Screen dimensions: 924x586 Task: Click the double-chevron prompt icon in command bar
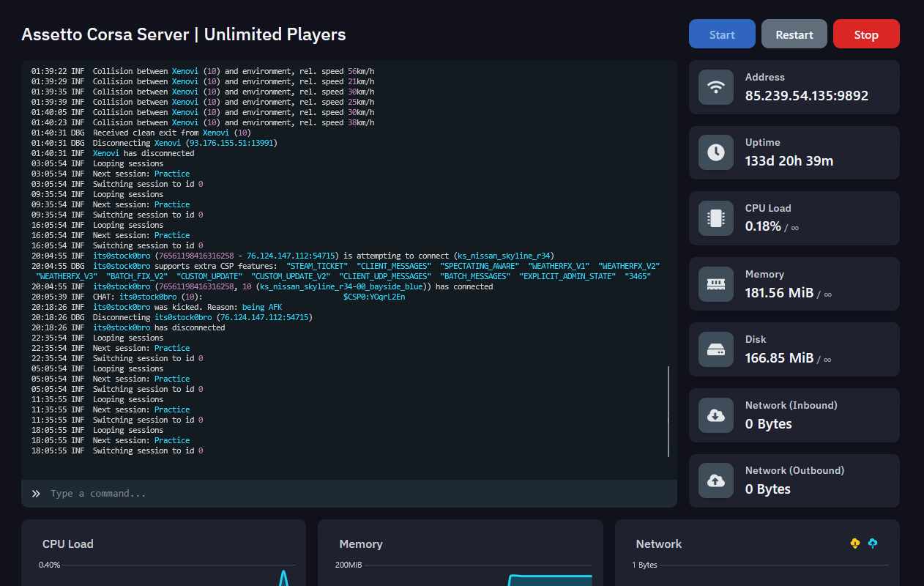pos(36,494)
